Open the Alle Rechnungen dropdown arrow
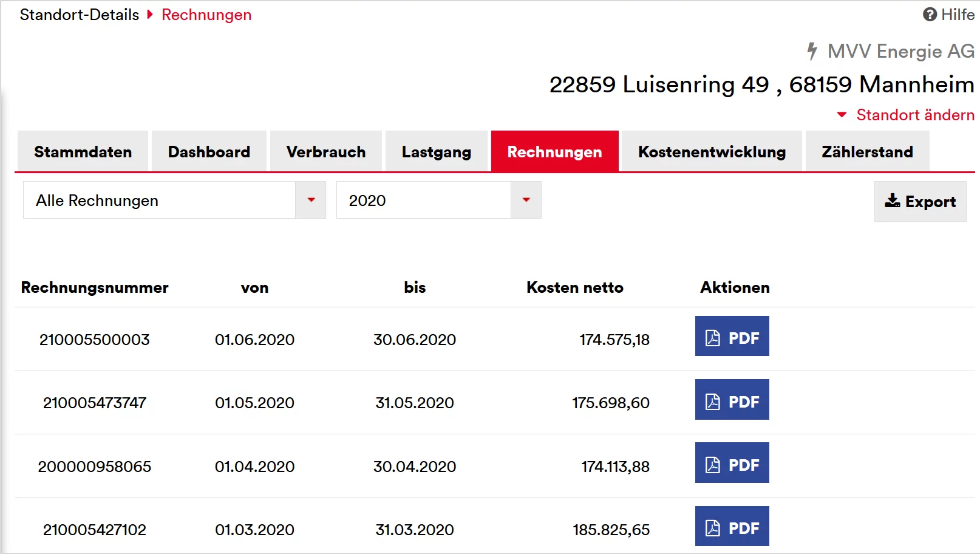The image size is (980, 554). tap(311, 200)
